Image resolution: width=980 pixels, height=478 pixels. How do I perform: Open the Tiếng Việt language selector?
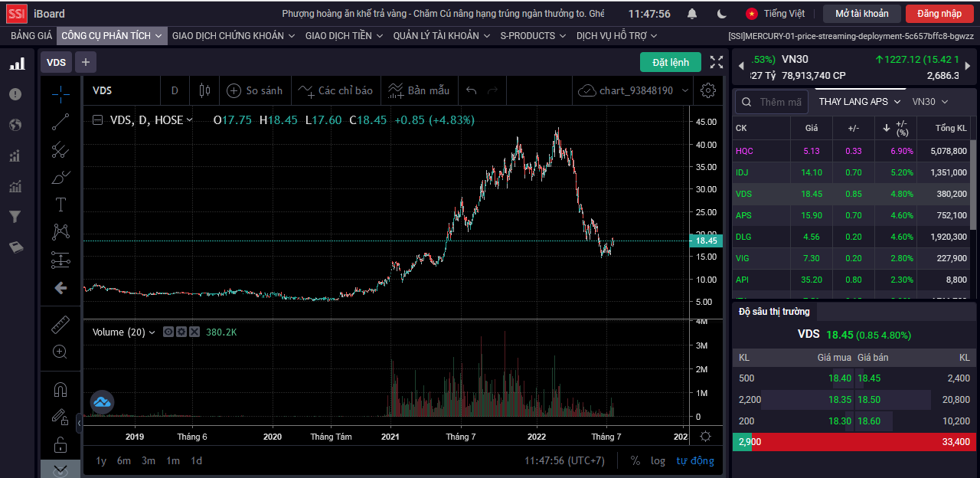coord(776,14)
